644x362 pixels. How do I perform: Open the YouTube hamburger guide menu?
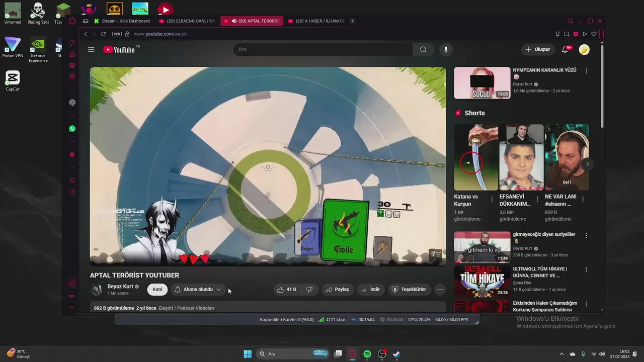click(91, 49)
